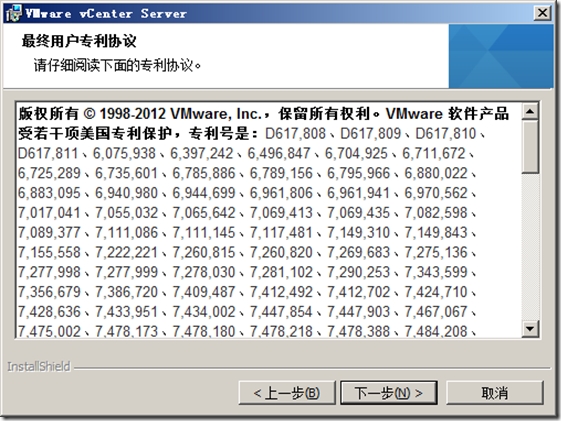Click patent number 7,149,843
Image resolution: width=561 pixels, height=421 pixels.
point(436,232)
